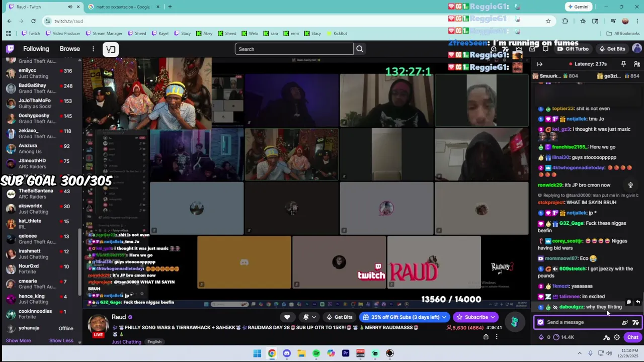The height and width of the screenshot is (362, 644).
Task: Click the Twitch search field
Action: pyautogui.click(x=294, y=49)
